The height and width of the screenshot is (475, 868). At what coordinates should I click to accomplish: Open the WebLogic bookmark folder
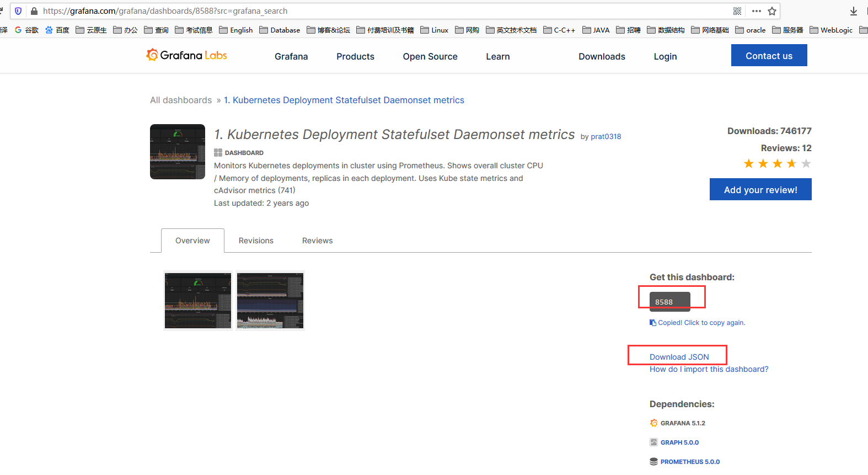coord(831,30)
